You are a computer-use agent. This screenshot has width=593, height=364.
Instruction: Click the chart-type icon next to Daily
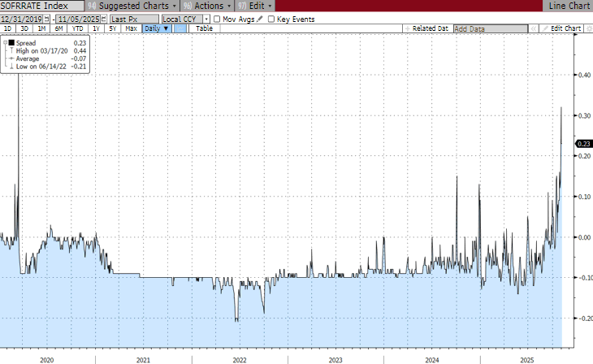(x=180, y=28)
